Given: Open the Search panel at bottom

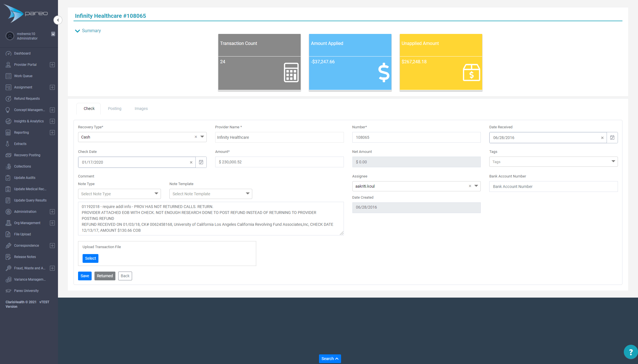Looking at the screenshot, I should click(330, 359).
